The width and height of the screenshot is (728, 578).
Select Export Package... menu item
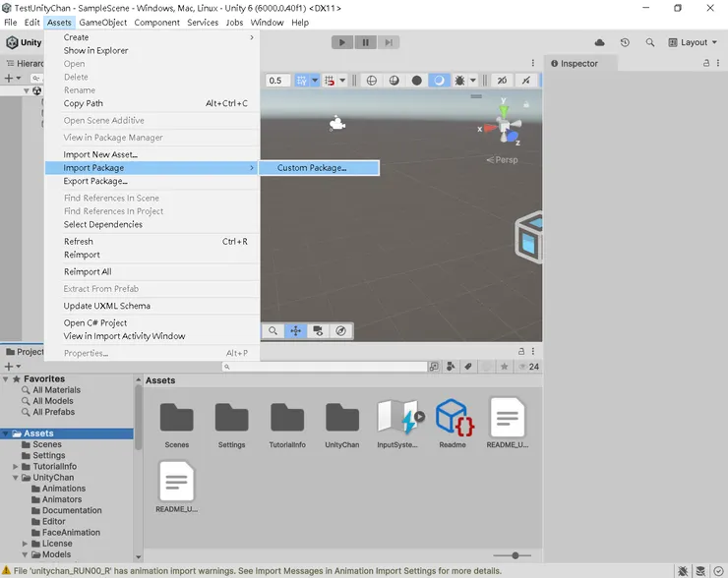94,181
